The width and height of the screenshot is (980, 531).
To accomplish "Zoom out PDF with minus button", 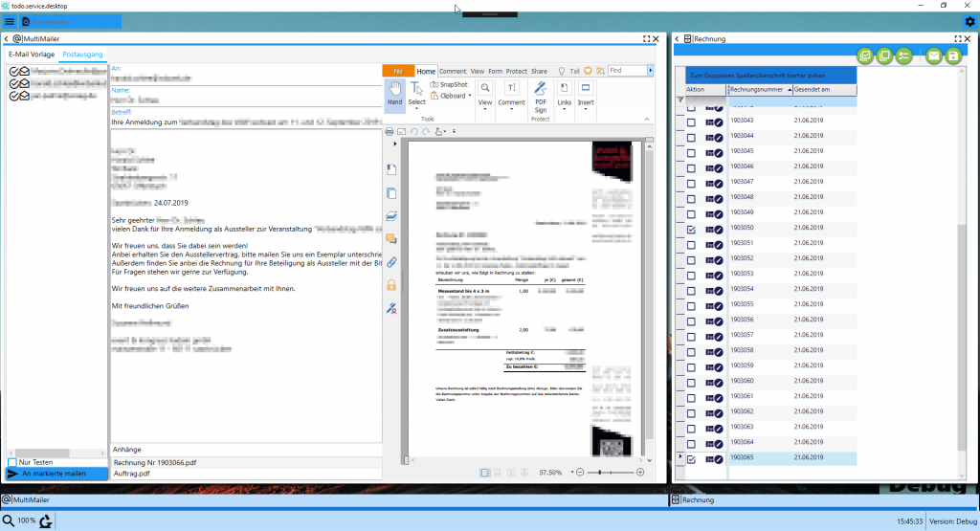I will 580,473.
